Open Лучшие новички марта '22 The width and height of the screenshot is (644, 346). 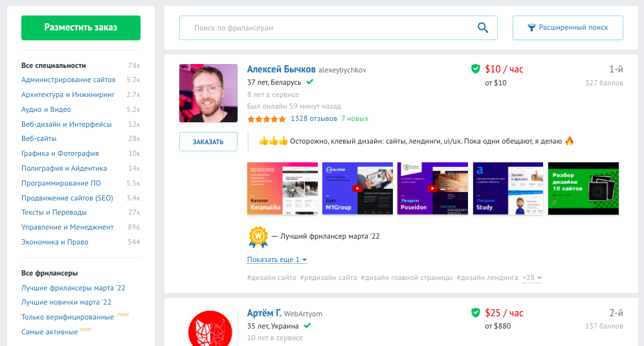67,302
